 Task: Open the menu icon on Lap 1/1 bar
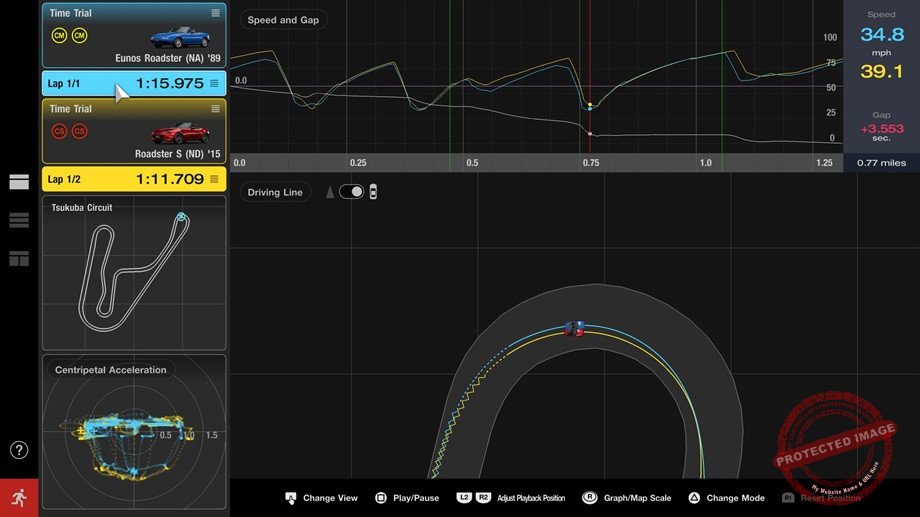point(214,83)
